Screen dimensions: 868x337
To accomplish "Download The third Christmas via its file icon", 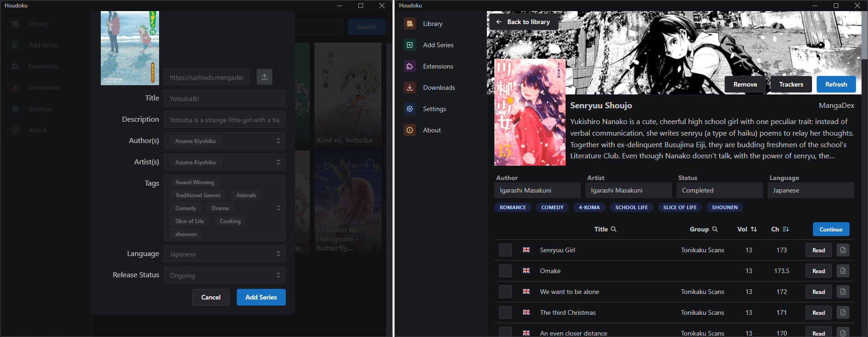I will click(x=843, y=312).
